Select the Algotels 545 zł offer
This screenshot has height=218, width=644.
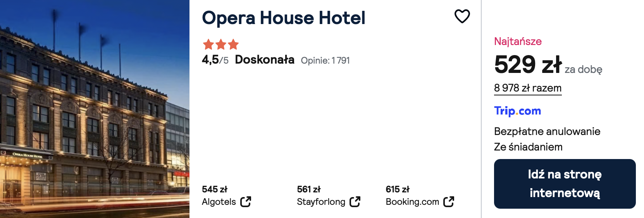coord(227,196)
